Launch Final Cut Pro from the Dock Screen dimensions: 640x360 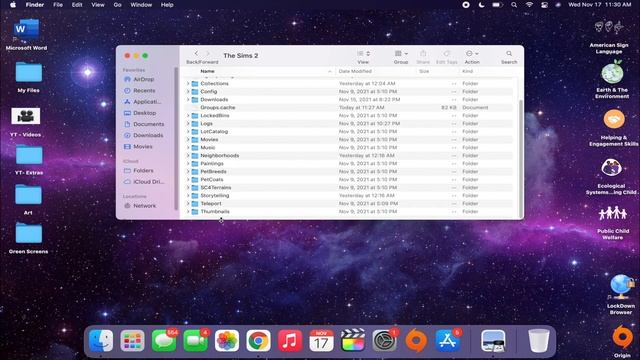click(353, 340)
